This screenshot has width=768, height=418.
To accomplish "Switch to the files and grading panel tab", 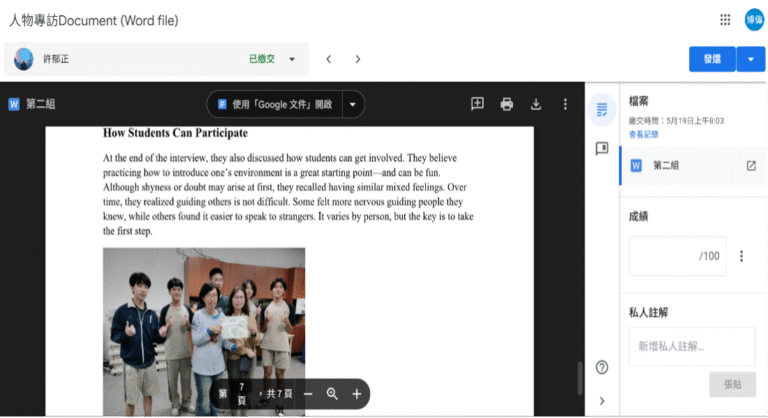I will [602, 109].
